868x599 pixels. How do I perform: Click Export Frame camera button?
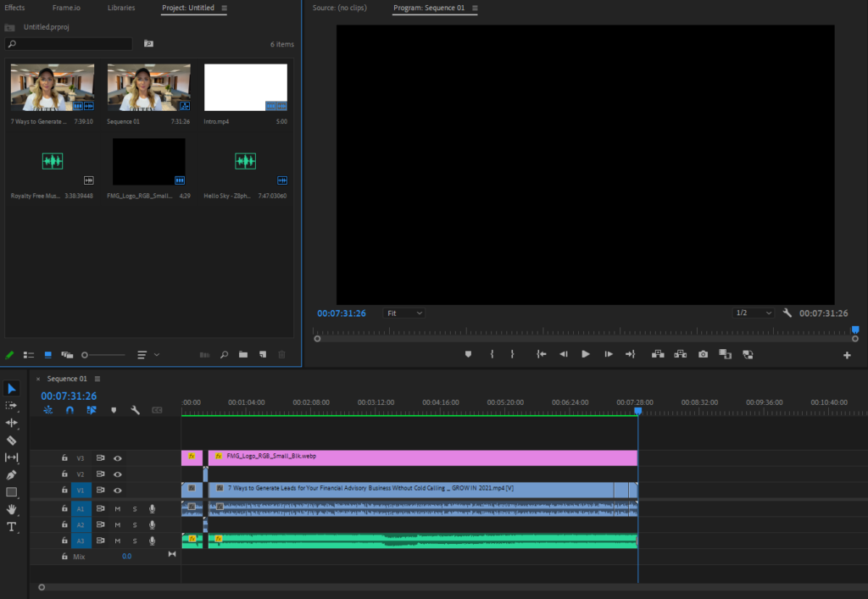click(702, 353)
